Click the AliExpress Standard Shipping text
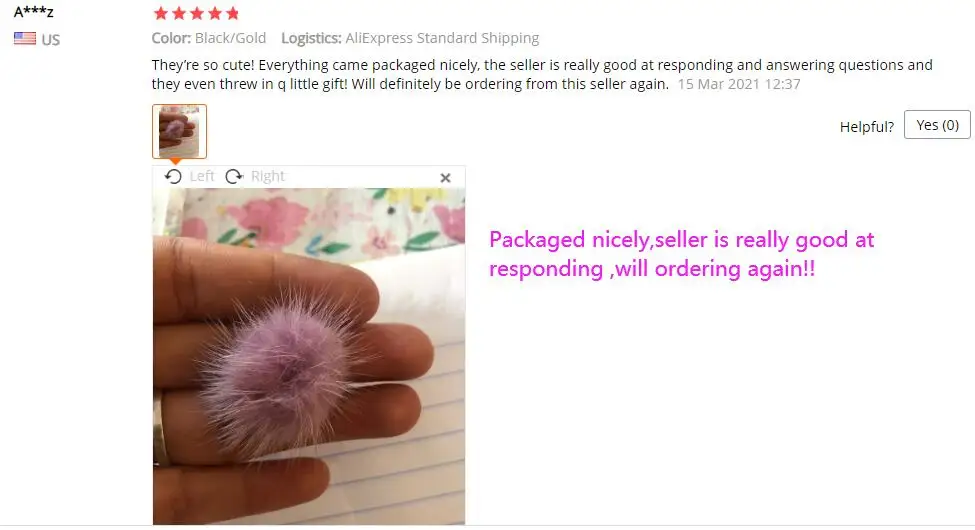Image resolution: width=975 pixels, height=530 pixels. [442, 38]
